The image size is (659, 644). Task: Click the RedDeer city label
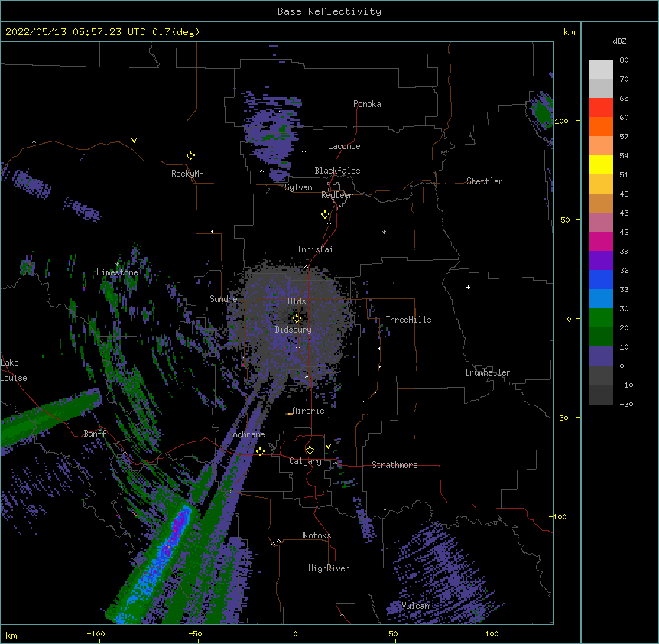[x=336, y=195]
